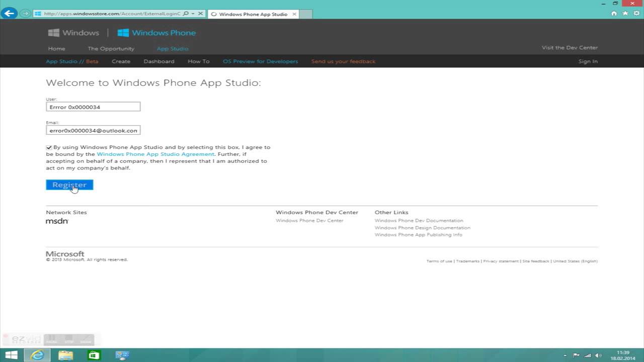Click the fourth pinned taskbar app icon
Screen dimensions: 644x362
pos(122,355)
